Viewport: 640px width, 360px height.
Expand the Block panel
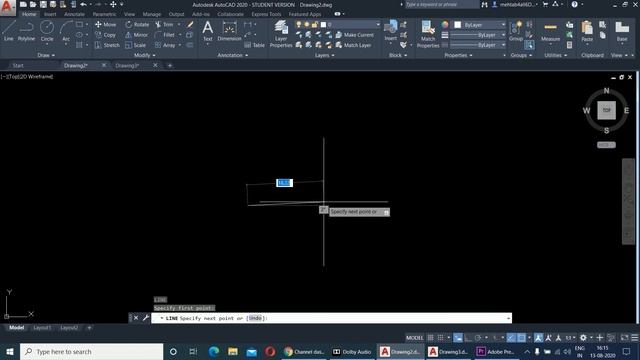(x=398, y=55)
